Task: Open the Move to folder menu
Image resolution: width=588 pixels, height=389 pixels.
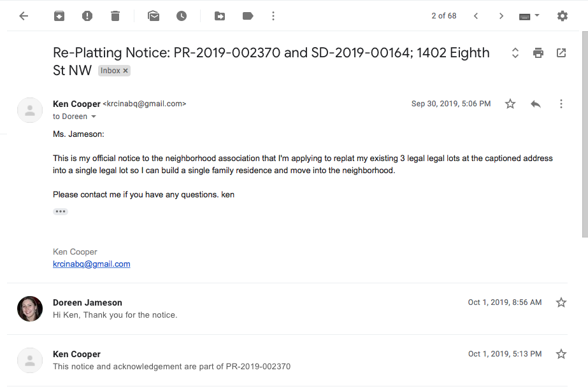Action: [x=220, y=16]
